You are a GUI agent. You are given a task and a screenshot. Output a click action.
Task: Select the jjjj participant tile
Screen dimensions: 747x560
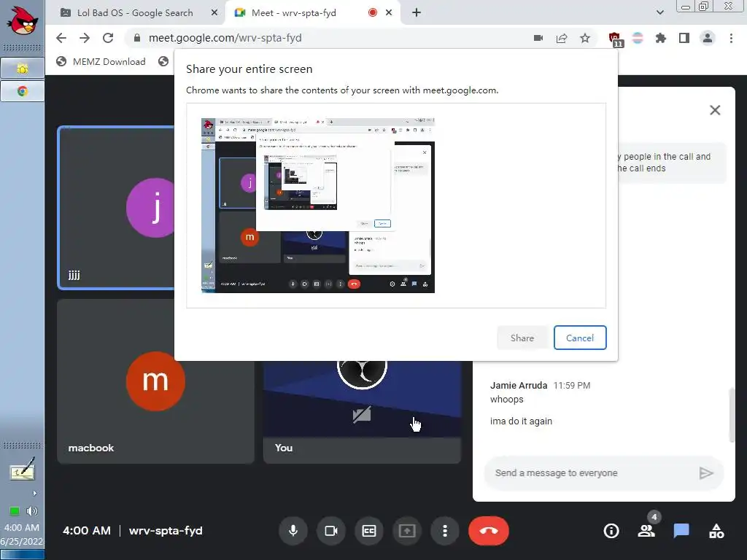(x=116, y=208)
